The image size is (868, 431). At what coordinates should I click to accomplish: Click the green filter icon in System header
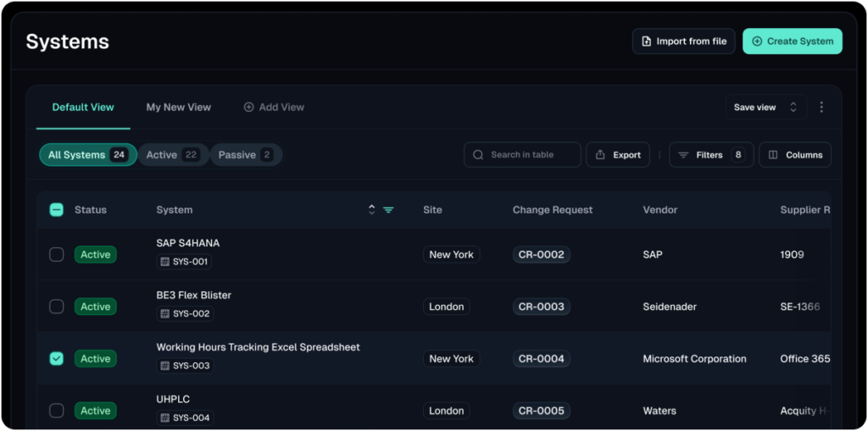pos(388,210)
